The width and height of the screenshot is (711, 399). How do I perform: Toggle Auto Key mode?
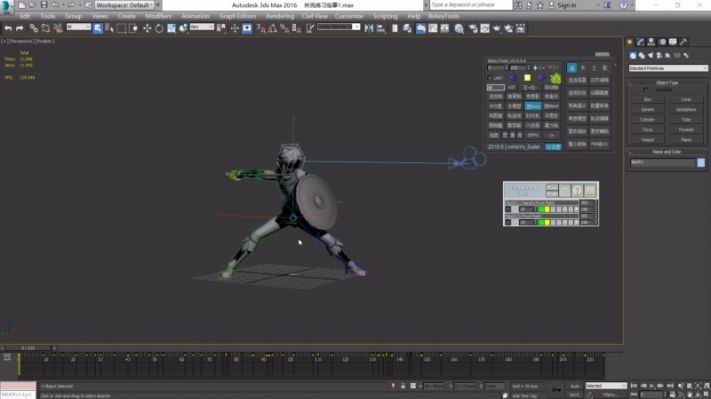click(x=575, y=386)
